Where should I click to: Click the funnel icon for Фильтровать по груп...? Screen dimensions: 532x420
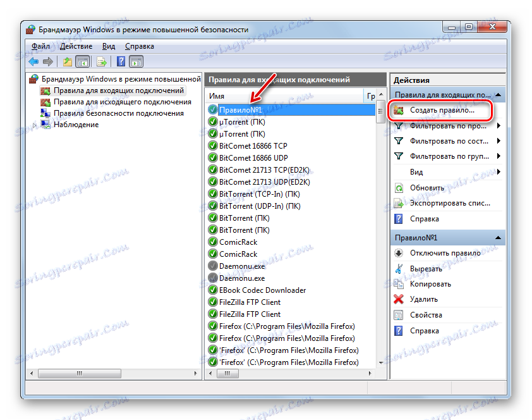point(399,156)
